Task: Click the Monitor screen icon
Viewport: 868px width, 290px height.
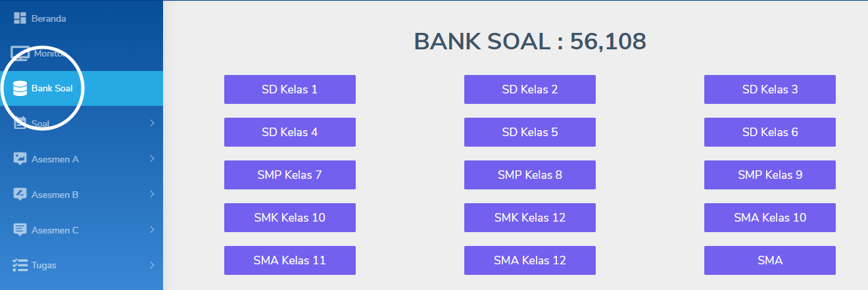Action: (20, 53)
